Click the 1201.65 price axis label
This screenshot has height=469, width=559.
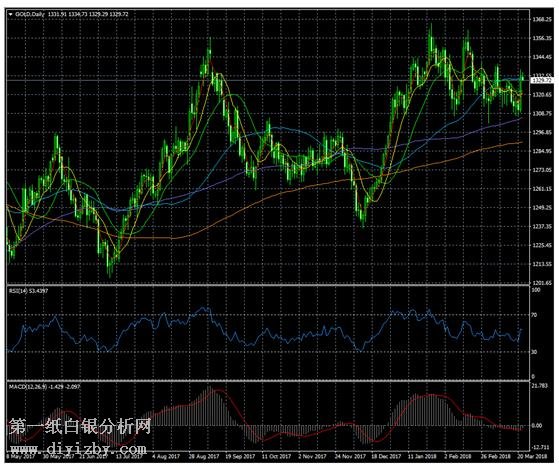click(542, 283)
